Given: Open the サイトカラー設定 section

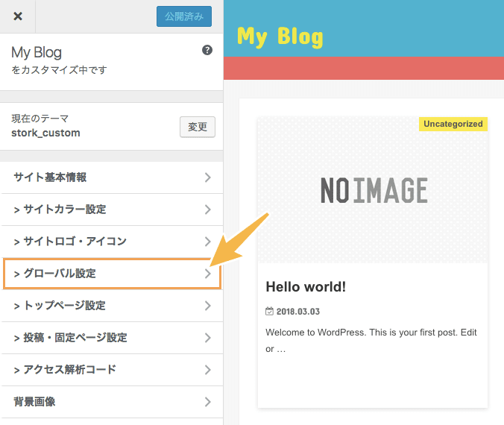Looking at the screenshot, I should tap(112, 210).
